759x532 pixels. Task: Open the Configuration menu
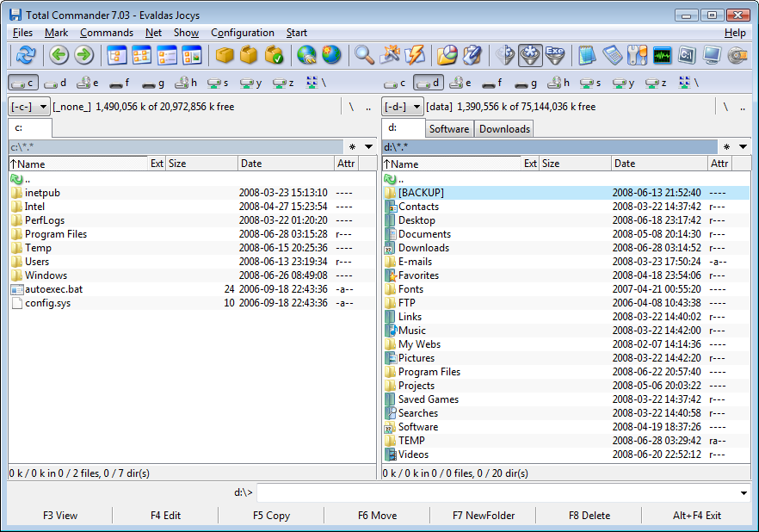(243, 33)
